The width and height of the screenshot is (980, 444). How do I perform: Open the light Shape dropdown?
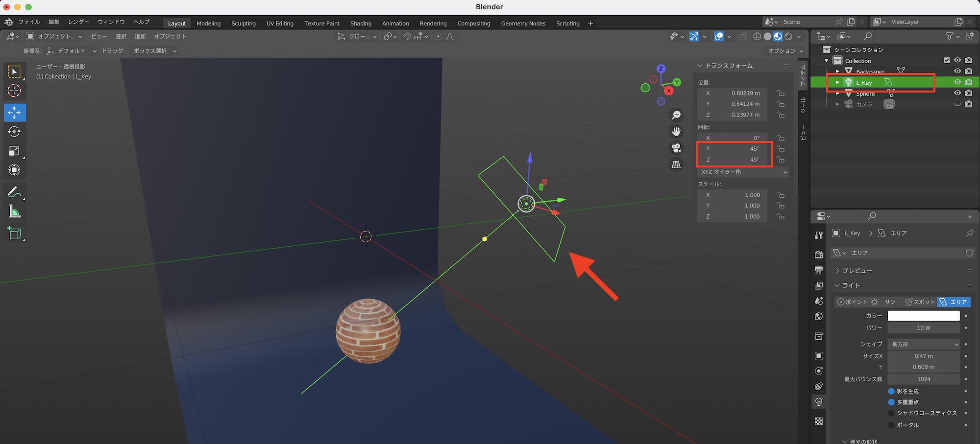[x=923, y=344]
